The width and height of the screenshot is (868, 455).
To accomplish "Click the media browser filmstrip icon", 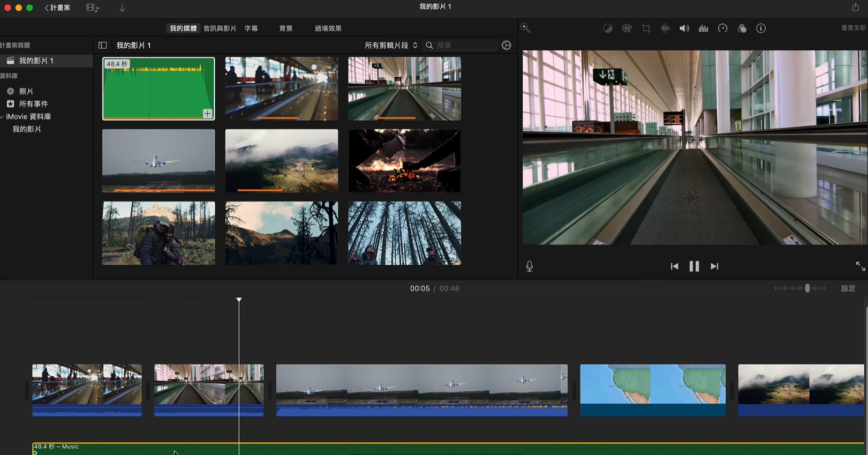I will (92, 8).
